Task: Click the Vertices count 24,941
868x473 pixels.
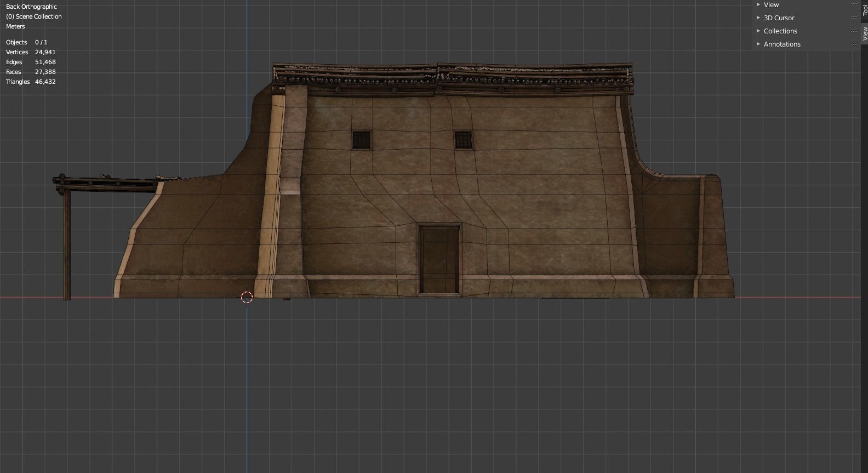Action: pos(45,52)
